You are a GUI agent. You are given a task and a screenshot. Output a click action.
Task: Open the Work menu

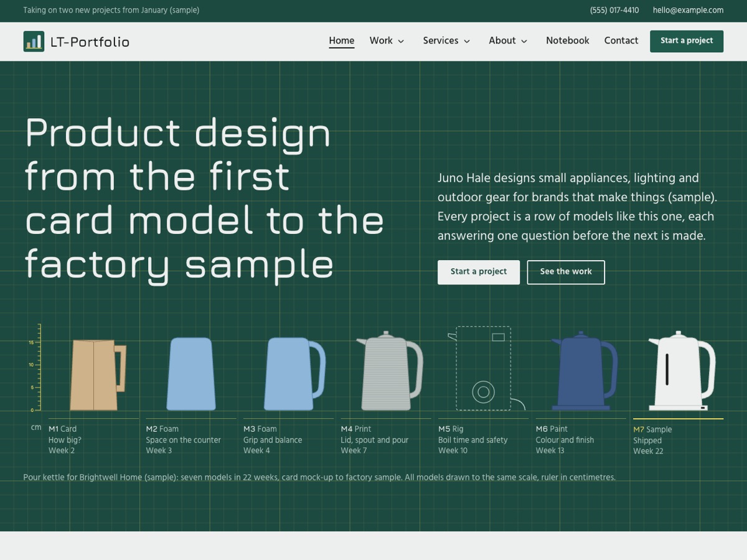(x=381, y=40)
